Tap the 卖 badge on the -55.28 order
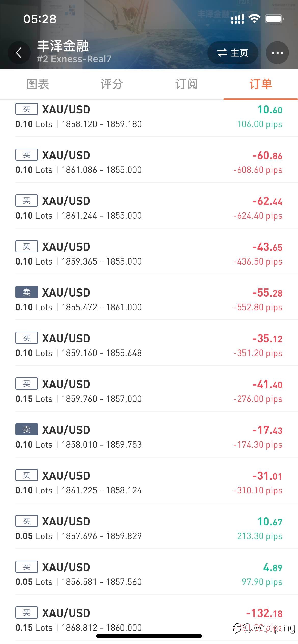Image resolution: width=298 pixels, height=644 pixels. (x=27, y=292)
